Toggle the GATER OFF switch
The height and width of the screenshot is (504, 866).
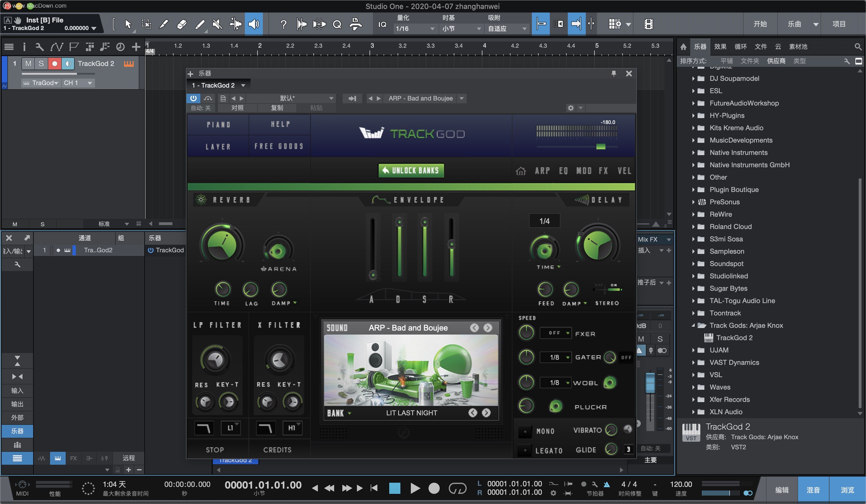626,358
